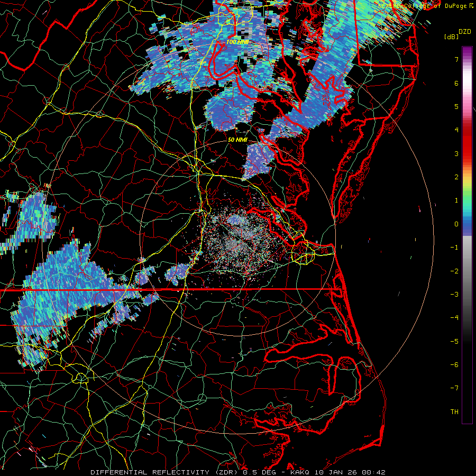This screenshot has width=476, height=476.
Task: Click the "DIFFERENTIAL REFLECTIVITY (ZDR)" caption text
Action: pyautogui.click(x=164, y=472)
